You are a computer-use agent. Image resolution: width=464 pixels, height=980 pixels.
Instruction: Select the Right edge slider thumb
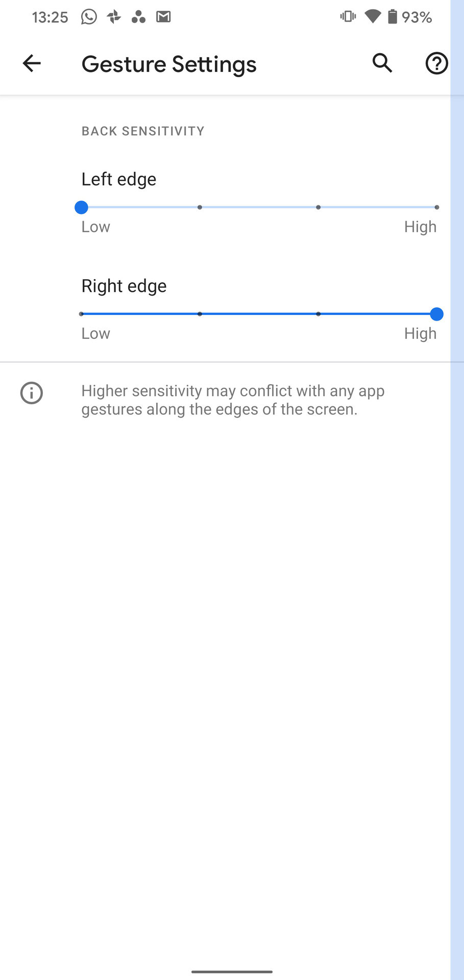click(437, 314)
